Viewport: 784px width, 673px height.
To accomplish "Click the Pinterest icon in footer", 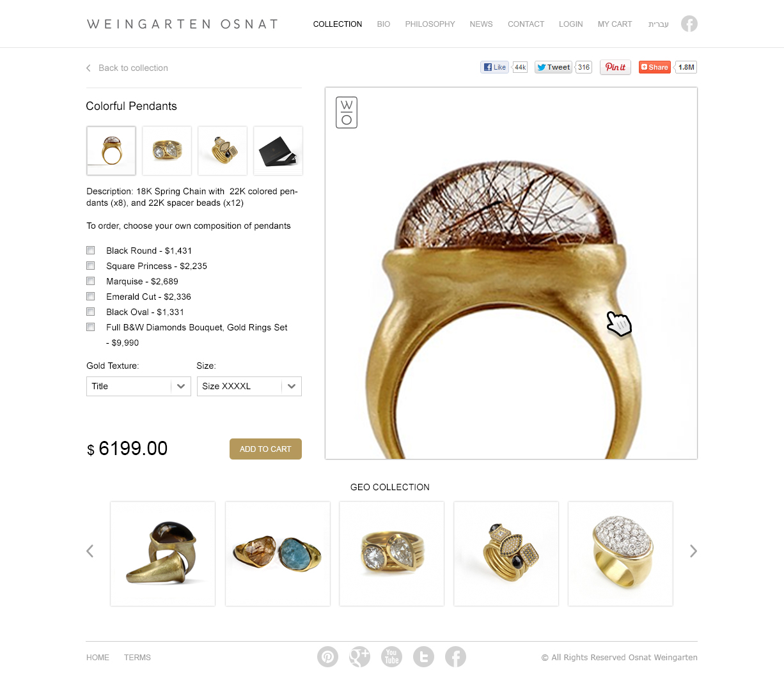I will 327,656.
